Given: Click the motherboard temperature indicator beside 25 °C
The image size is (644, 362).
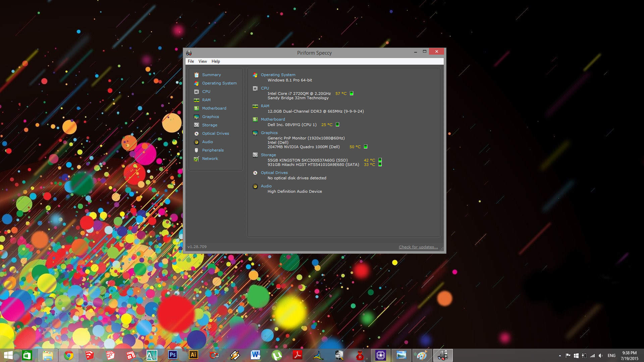Looking at the screenshot, I should pos(337,124).
